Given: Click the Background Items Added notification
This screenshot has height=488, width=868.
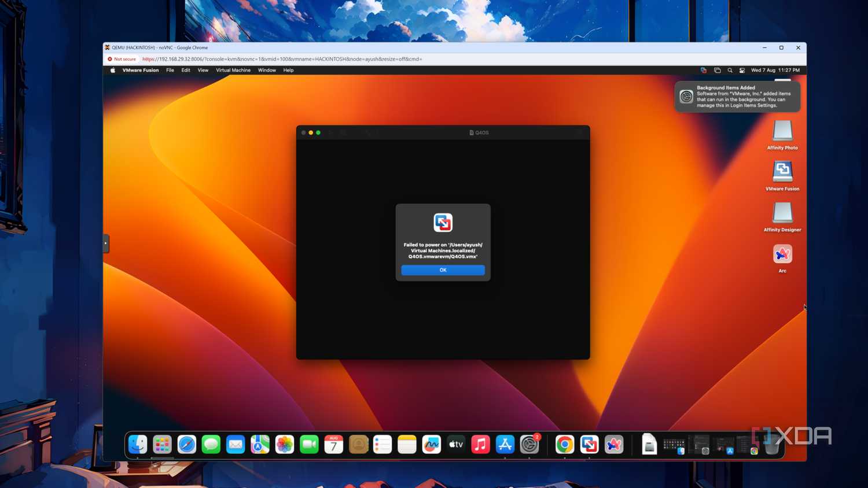Looking at the screenshot, I should click(x=737, y=97).
